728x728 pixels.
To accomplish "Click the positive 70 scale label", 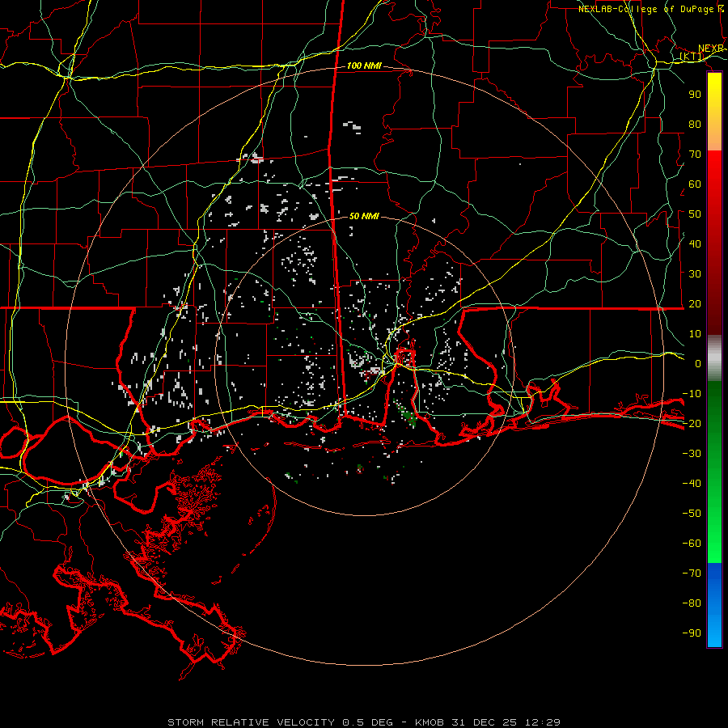I will (695, 154).
